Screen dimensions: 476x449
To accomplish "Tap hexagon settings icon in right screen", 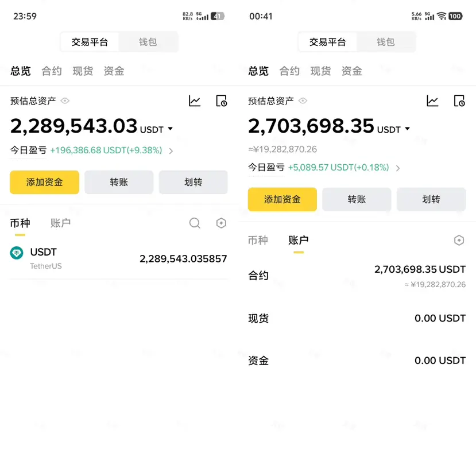I will (x=459, y=241).
